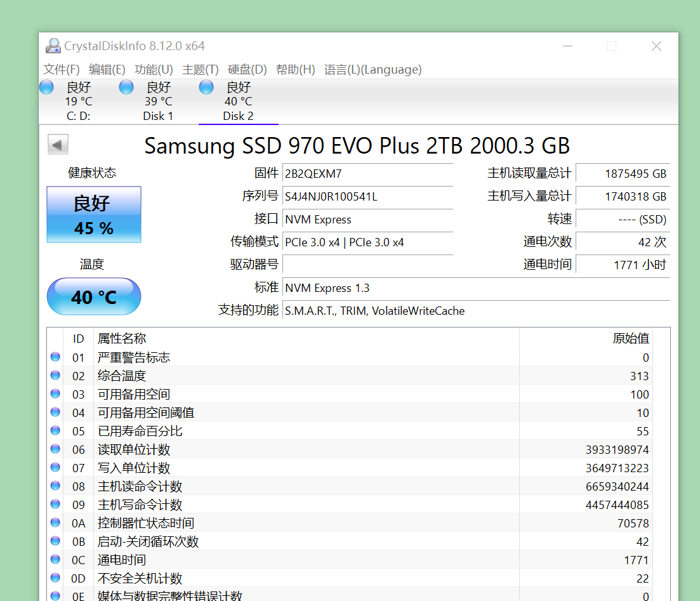Click the status orb for Disk 1
This screenshot has width=700, height=601.
click(x=126, y=87)
